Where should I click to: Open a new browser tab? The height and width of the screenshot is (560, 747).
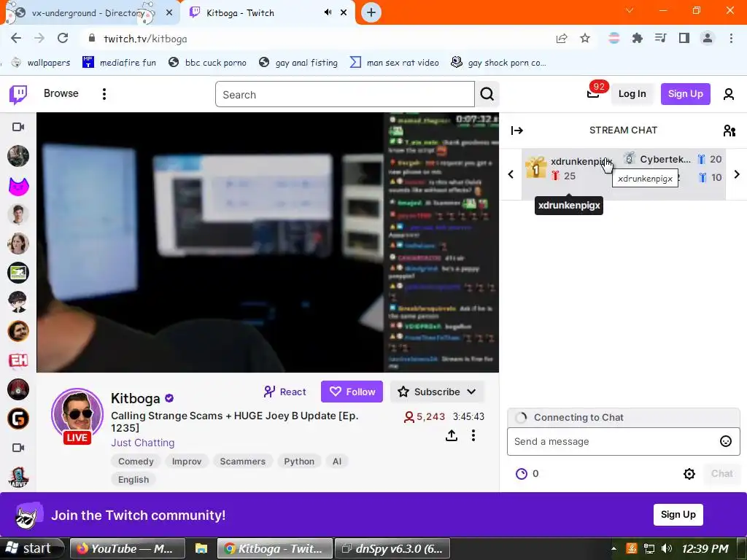(371, 12)
